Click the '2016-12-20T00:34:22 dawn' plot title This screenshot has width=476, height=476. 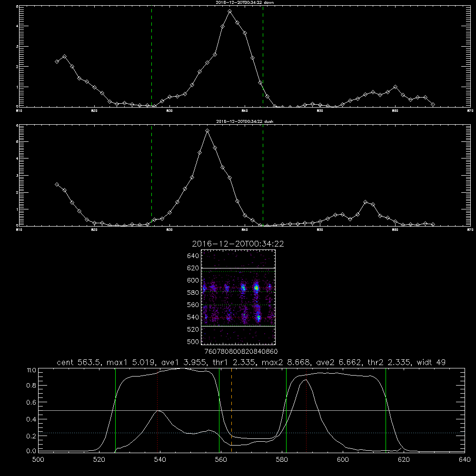click(x=245, y=2)
